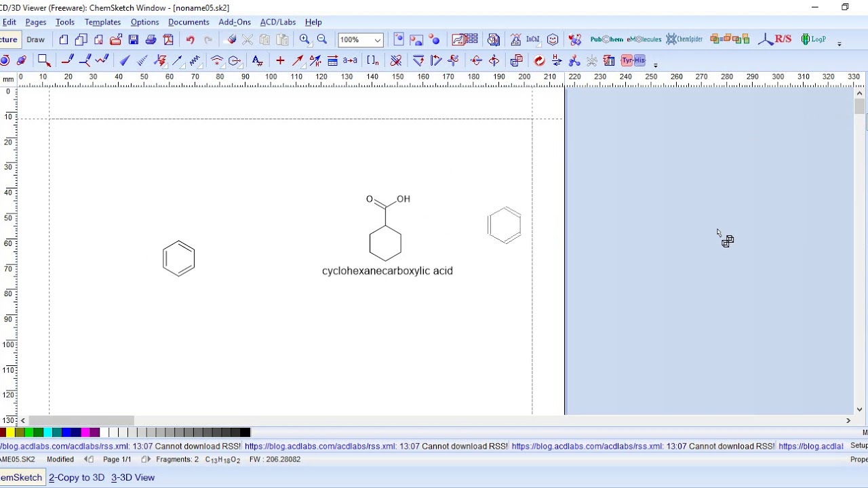Open the Options menu

(144, 22)
